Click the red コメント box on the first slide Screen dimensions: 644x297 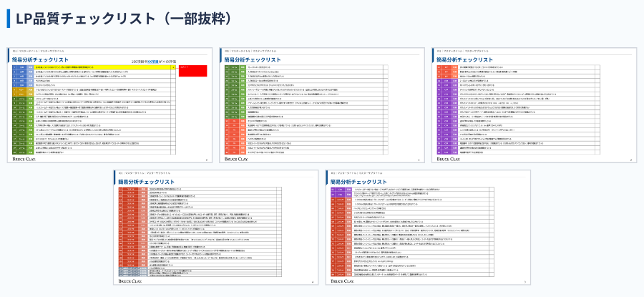click(192, 71)
